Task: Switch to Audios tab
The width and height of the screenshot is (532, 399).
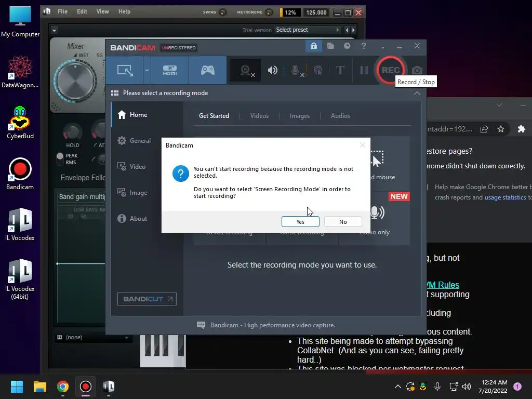Action: coord(340,116)
